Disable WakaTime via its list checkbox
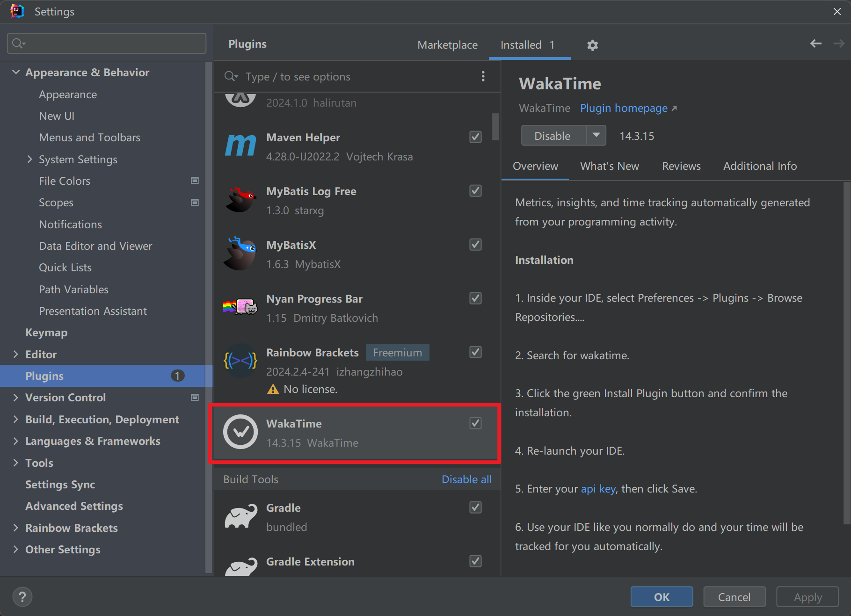The width and height of the screenshot is (851, 616). pyautogui.click(x=475, y=423)
